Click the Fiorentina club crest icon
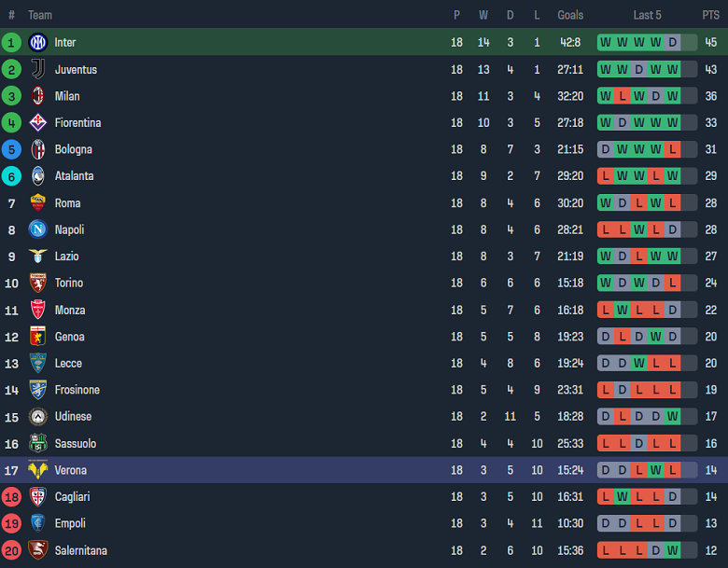Image resolution: width=728 pixels, height=568 pixels. point(37,122)
